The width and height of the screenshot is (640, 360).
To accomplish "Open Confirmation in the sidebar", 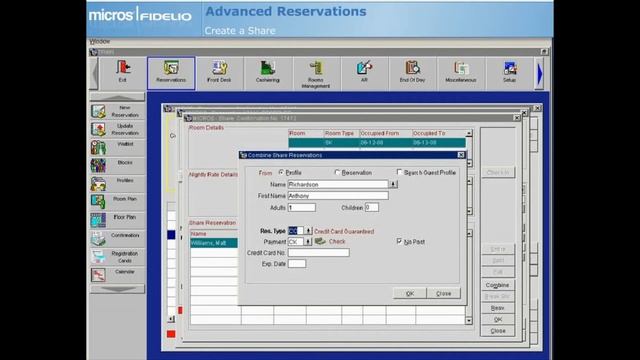I will point(117,238).
